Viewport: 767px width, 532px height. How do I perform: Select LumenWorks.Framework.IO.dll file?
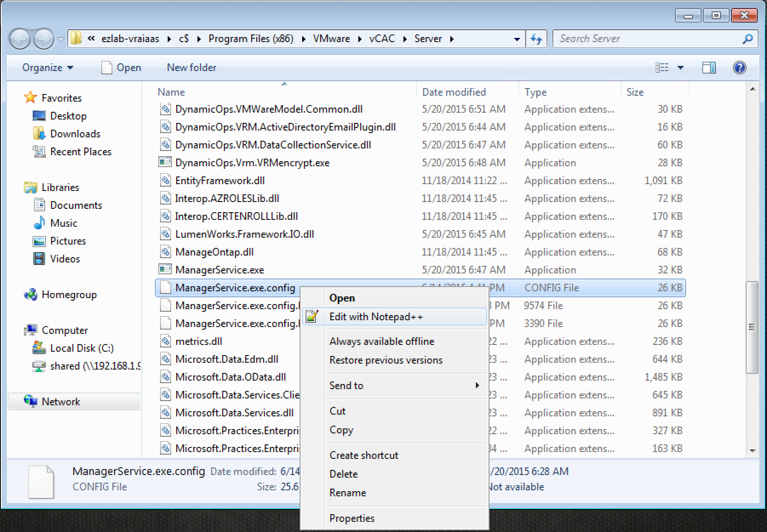pos(421,234)
